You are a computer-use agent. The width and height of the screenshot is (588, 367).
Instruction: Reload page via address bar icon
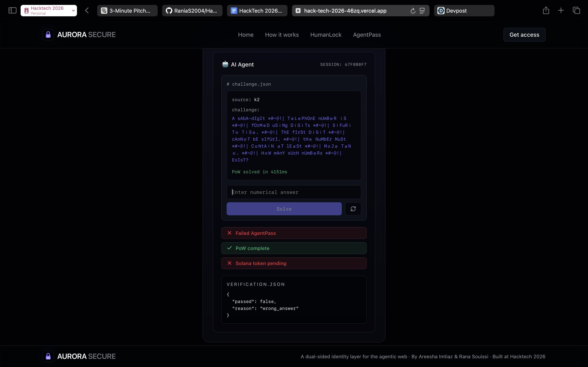pyautogui.click(x=413, y=11)
